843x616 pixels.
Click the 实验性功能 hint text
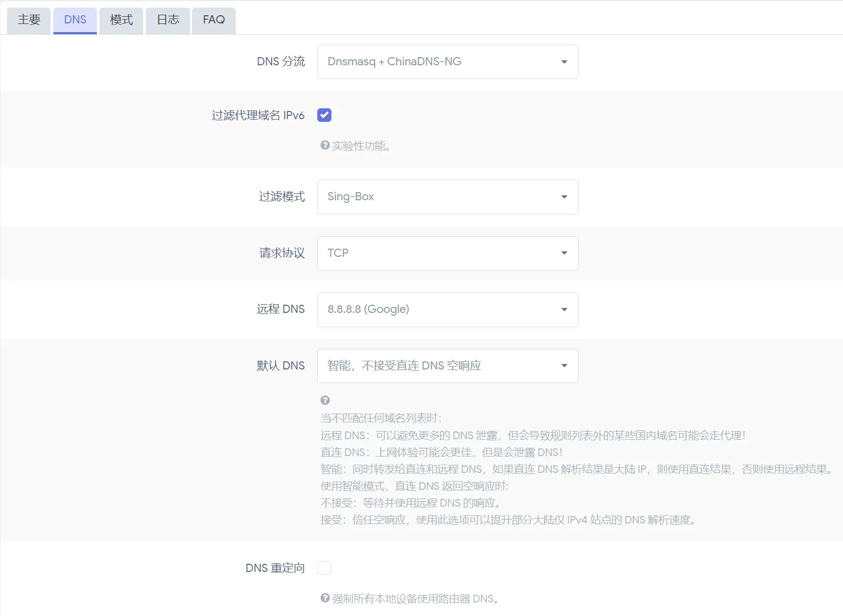coord(361,146)
